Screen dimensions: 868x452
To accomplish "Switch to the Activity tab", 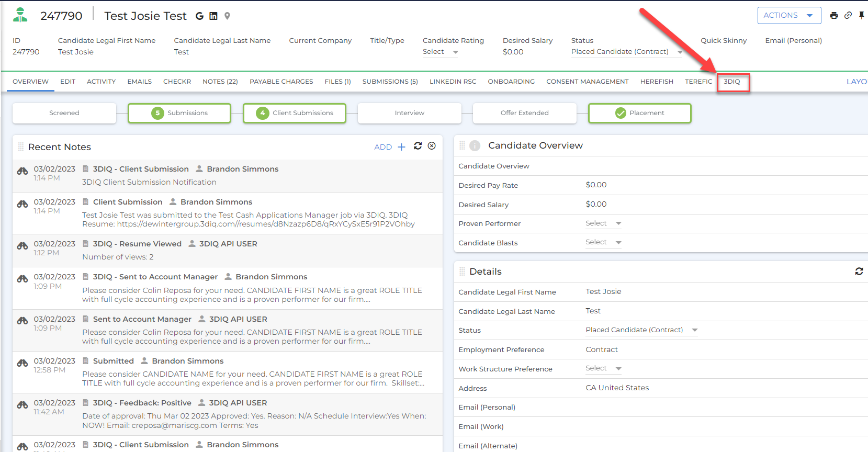I will pos(102,82).
